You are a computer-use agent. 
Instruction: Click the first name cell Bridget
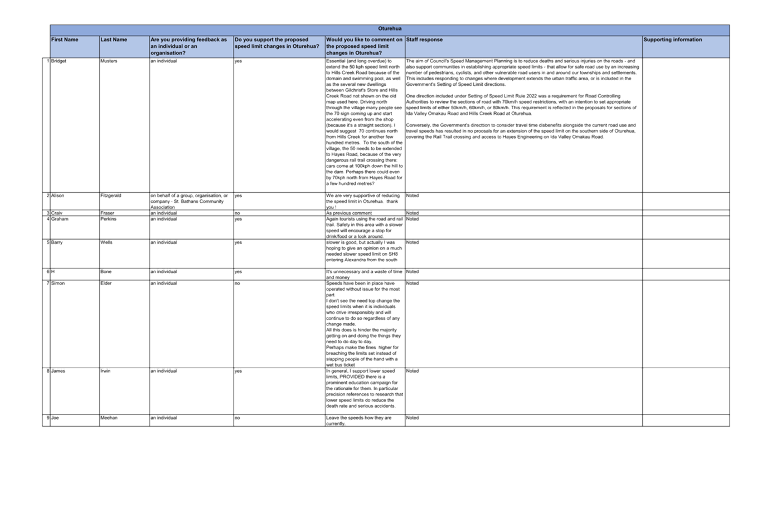(x=59, y=61)
